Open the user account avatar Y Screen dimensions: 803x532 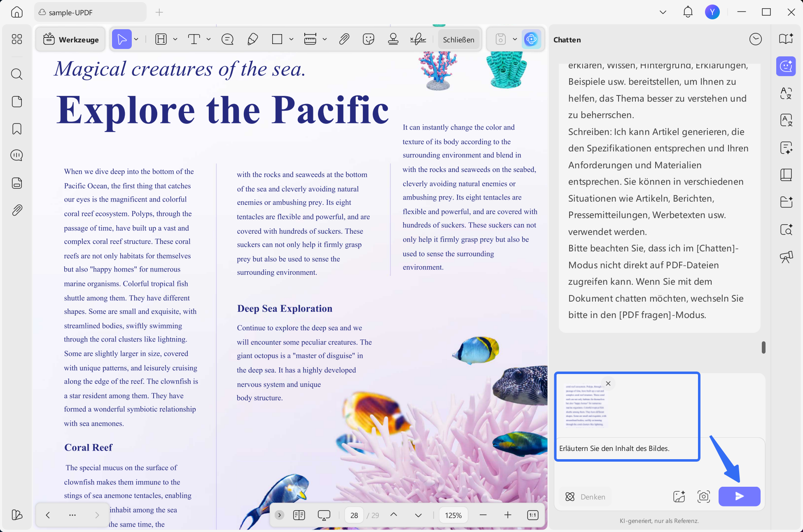tap(712, 12)
